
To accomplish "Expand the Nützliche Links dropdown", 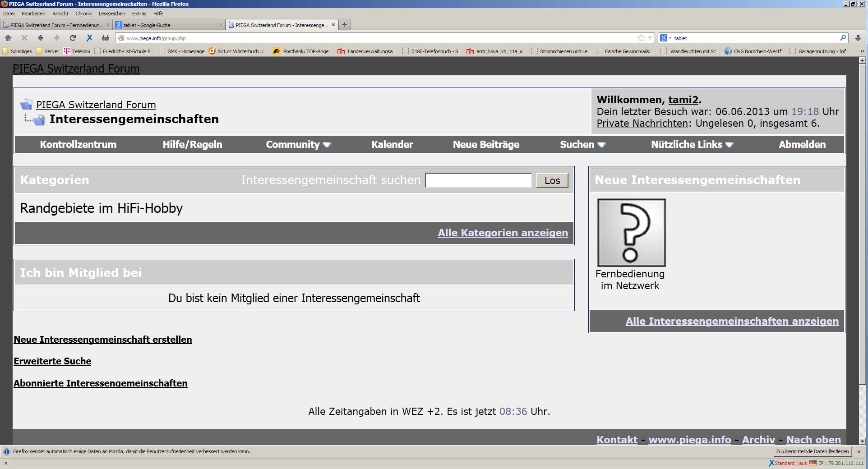I will [692, 145].
